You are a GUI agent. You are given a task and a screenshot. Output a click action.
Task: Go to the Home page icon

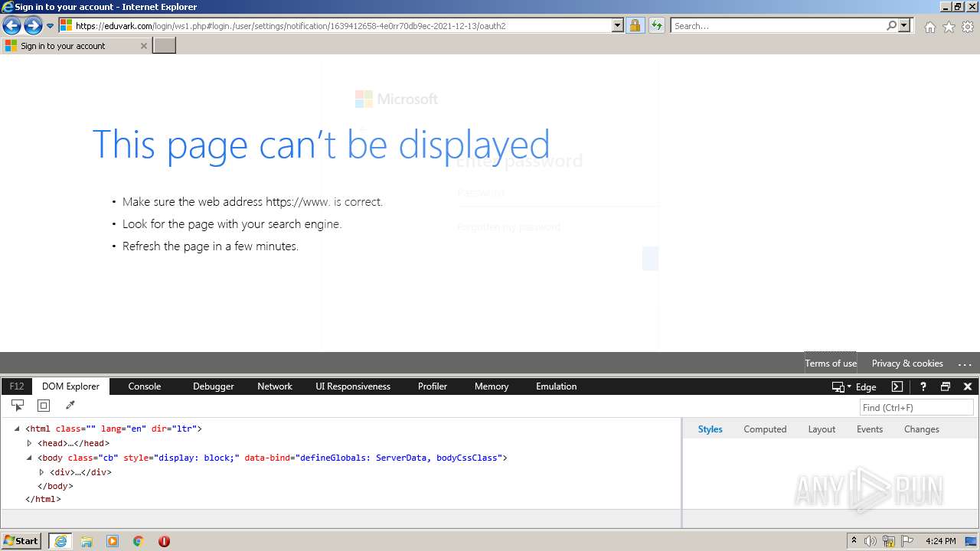(x=929, y=27)
